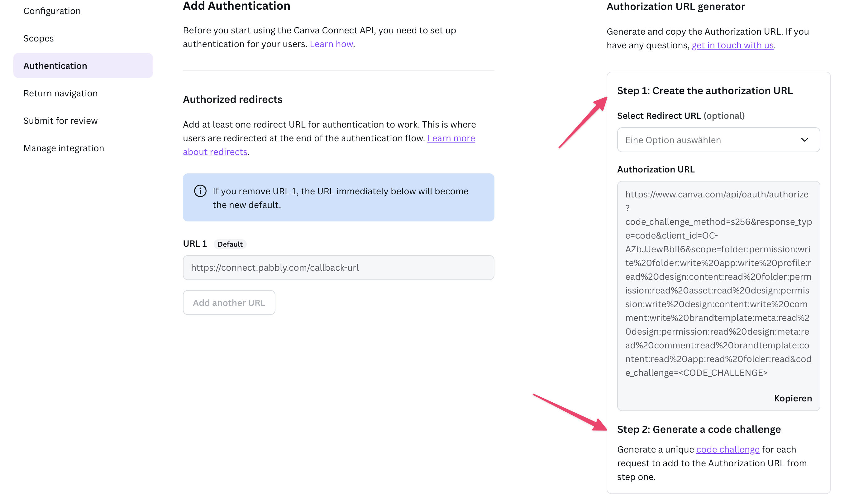
Task: Select Authentication in the sidebar
Action: pyautogui.click(x=83, y=65)
